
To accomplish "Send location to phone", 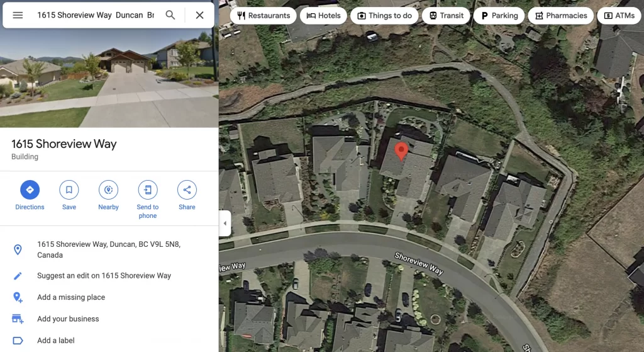I will (148, 200).
